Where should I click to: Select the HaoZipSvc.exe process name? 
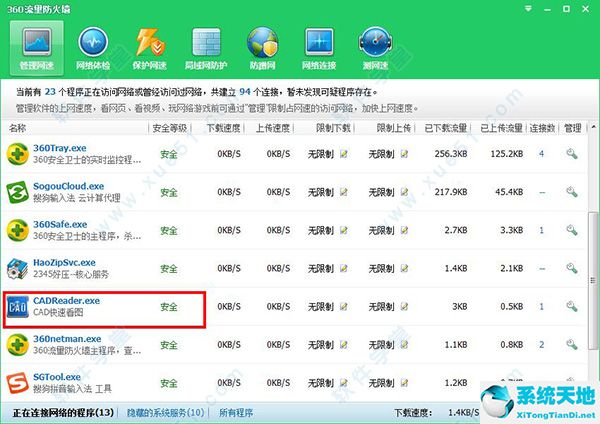[x=64, y=263]
